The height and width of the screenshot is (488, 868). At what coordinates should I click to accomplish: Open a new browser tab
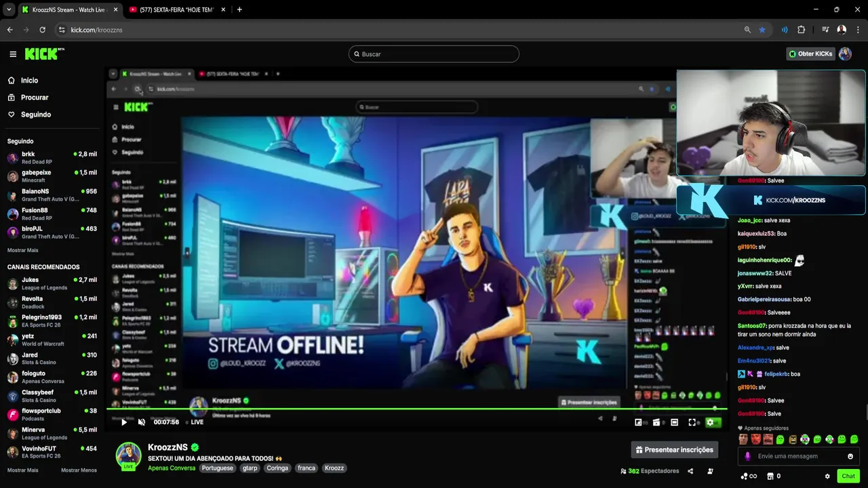pos(239,9)
